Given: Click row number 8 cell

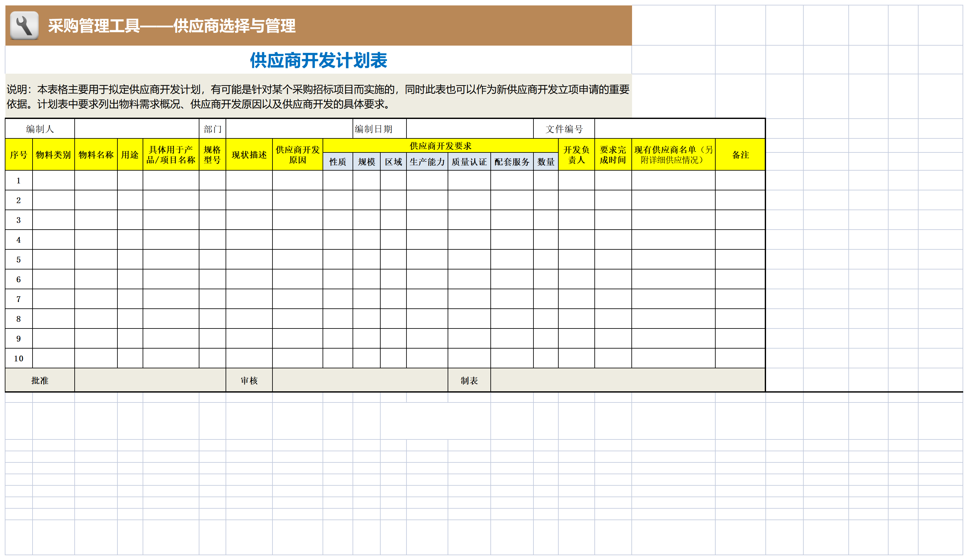Looking at the screenshot, I should pos(19,319).
